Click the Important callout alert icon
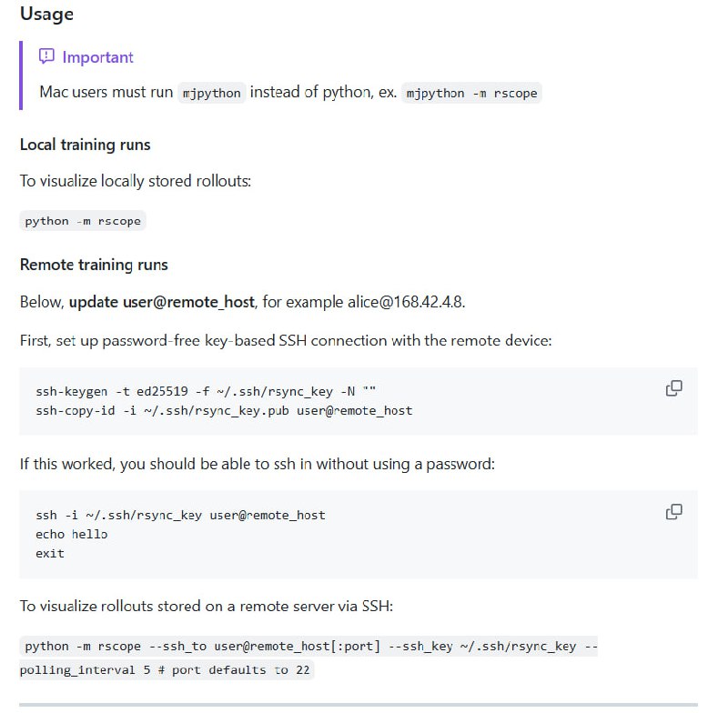 46,57
